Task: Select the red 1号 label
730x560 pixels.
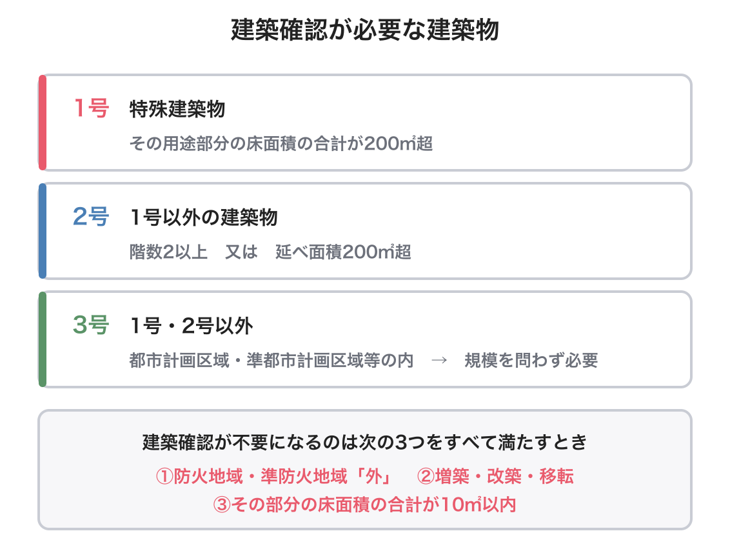Action: [92, 108]
